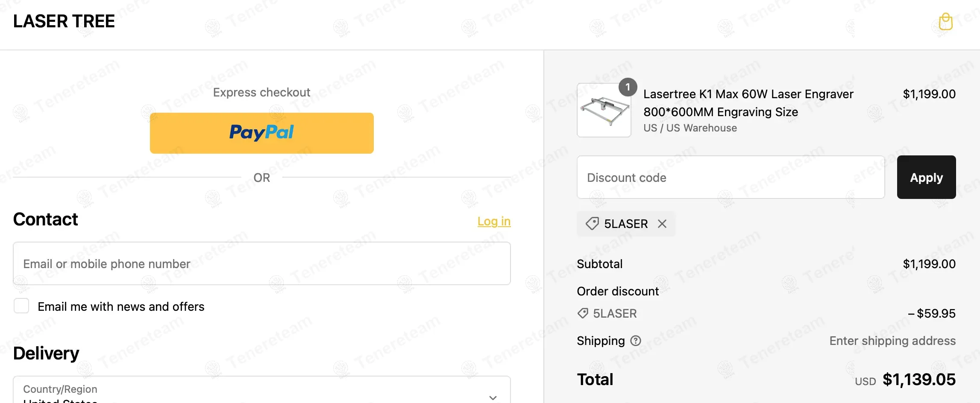Tick the news and offers checkbox
Screen dimensions: 980x403
point(21,306)
